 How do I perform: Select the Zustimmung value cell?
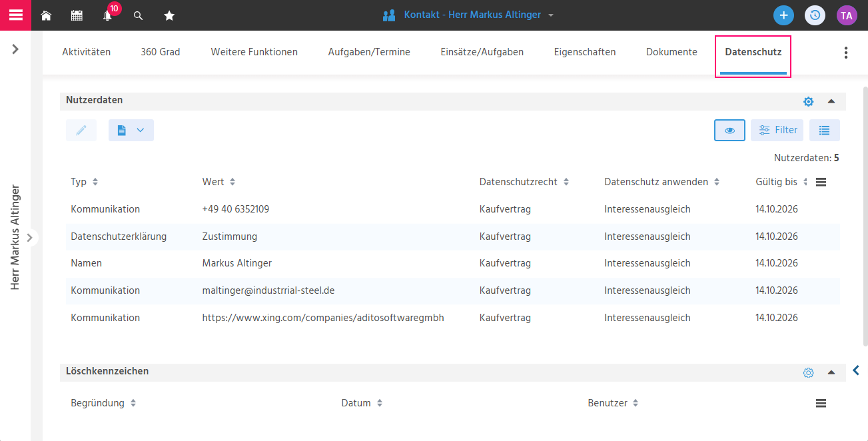tap(230, 236)
